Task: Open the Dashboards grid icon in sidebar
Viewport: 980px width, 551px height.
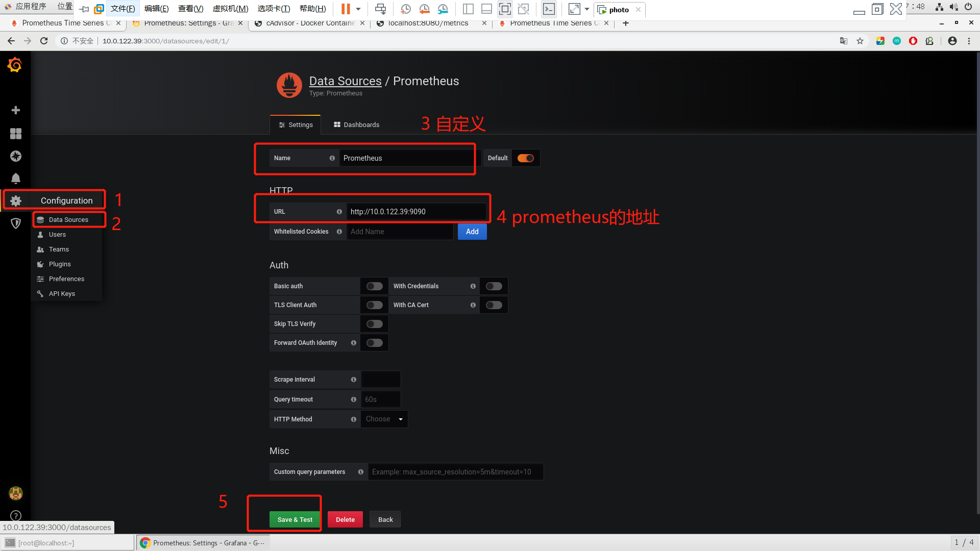Action: click(x=16, y=134)
